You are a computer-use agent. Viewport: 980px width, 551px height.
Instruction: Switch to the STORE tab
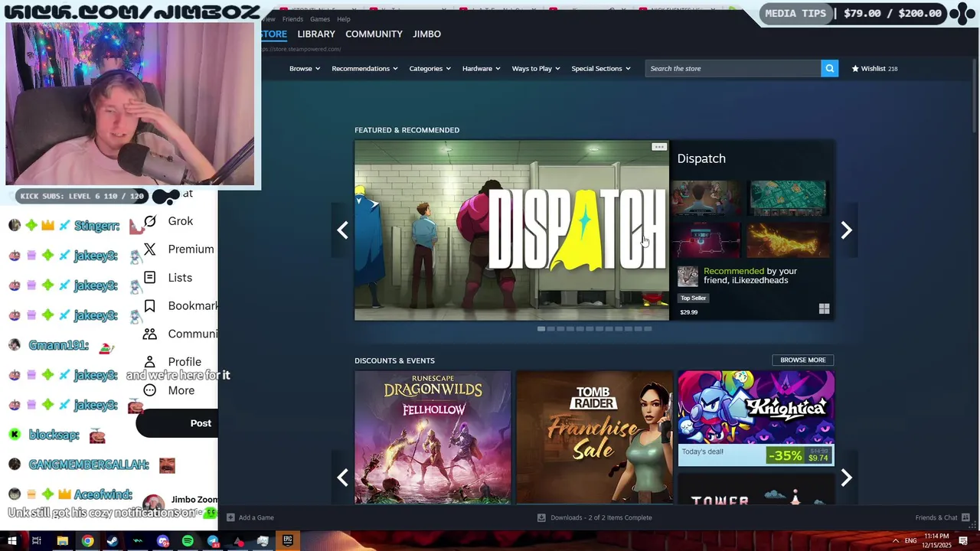pyautogui.click(x=273, y=34)
